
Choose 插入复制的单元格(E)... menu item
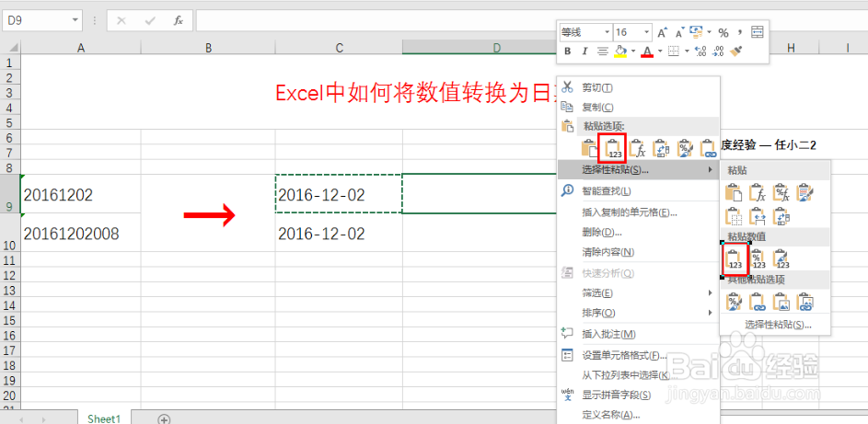[638, 212]
